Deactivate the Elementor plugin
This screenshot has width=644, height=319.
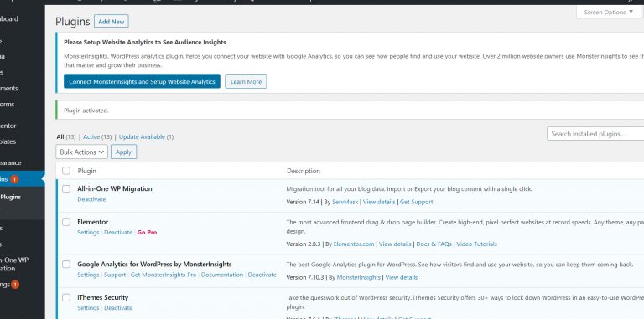(x=118, y=233)
